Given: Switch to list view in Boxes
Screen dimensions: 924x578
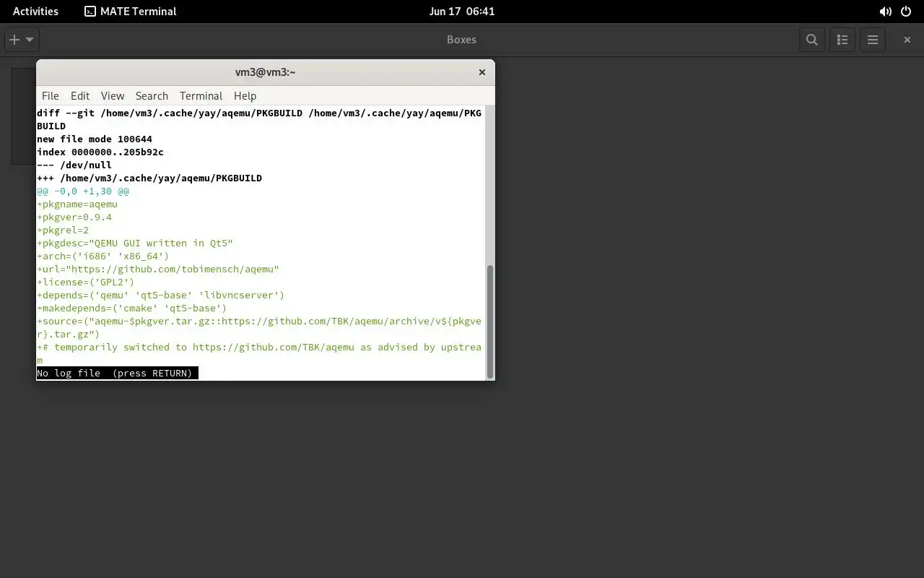Looking at the screenshot, I should (842, 40).
